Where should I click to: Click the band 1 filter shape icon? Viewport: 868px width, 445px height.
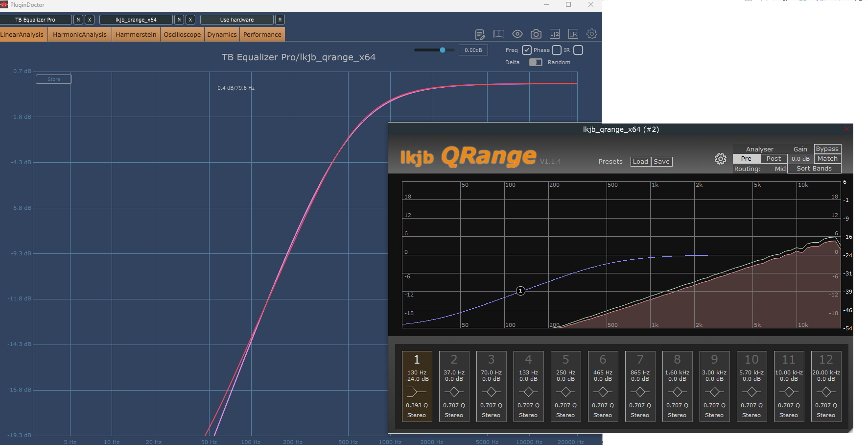[x=417, y=392]
